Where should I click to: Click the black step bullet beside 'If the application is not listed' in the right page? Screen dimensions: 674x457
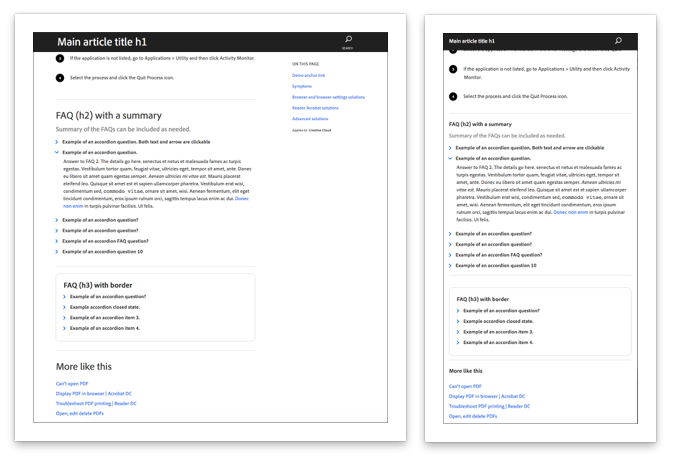tap(453, 70)
